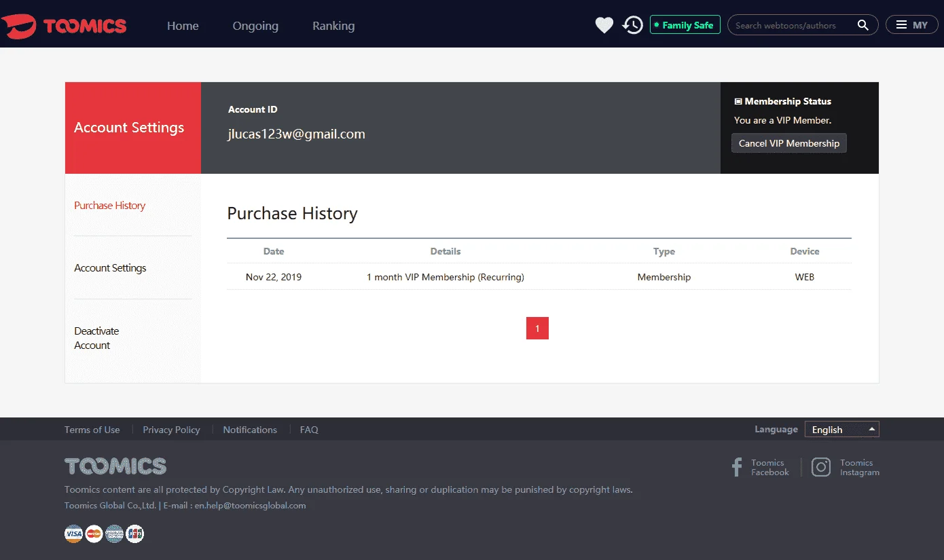Go to Home tab
This screenshot has height=560, width=944.
click(183, 26)
